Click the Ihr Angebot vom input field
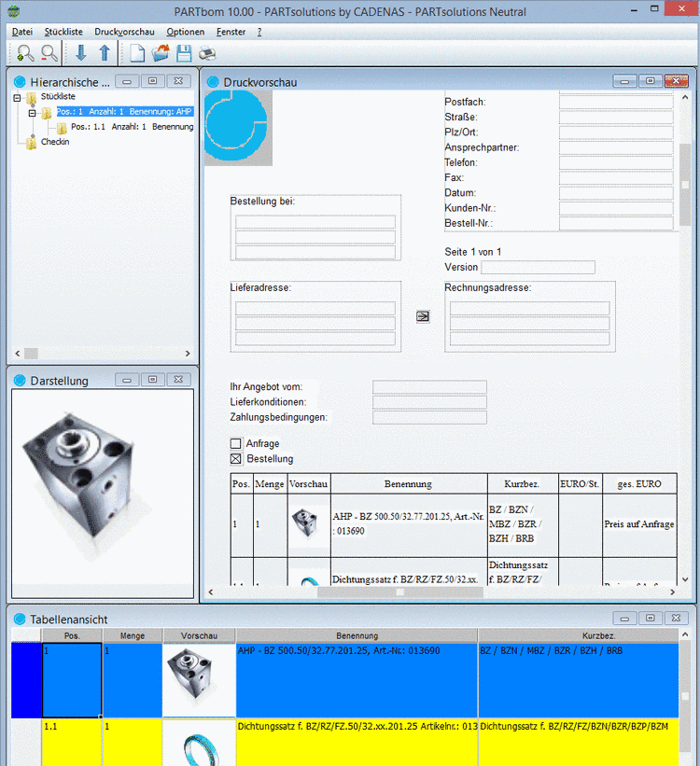The height and width of the screenshot is (766, 700). click(x=429, y=387)
